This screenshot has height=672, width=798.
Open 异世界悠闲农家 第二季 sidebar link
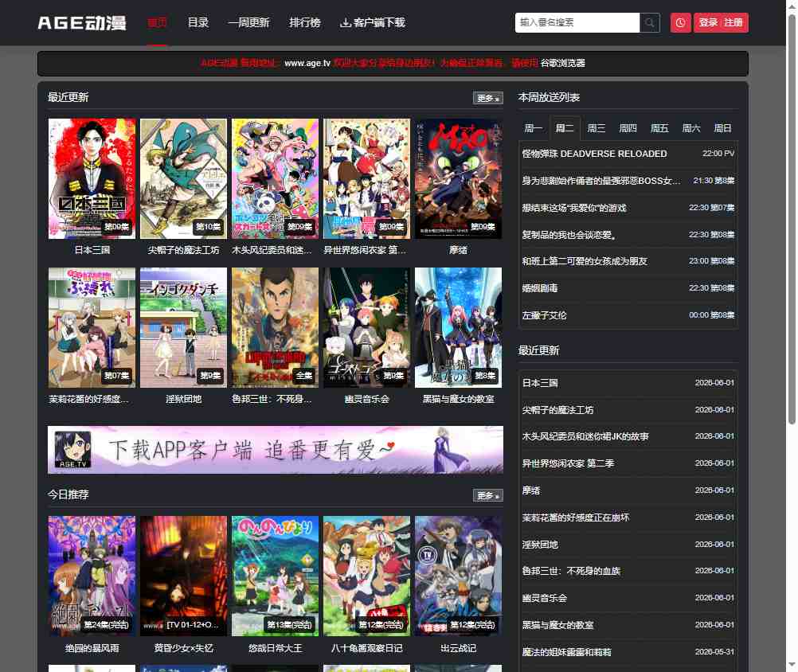click(x=568, y=463)
